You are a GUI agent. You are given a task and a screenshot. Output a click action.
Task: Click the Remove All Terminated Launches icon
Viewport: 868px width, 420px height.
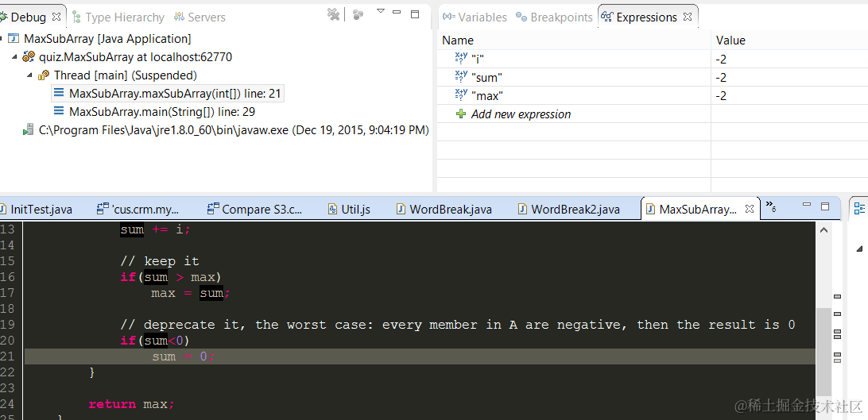[x=333, y=13]
